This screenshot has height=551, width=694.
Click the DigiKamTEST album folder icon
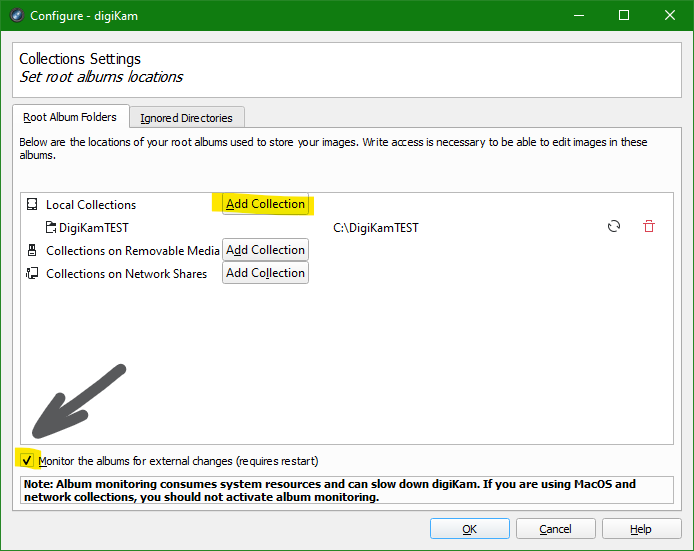coord(51,228)
